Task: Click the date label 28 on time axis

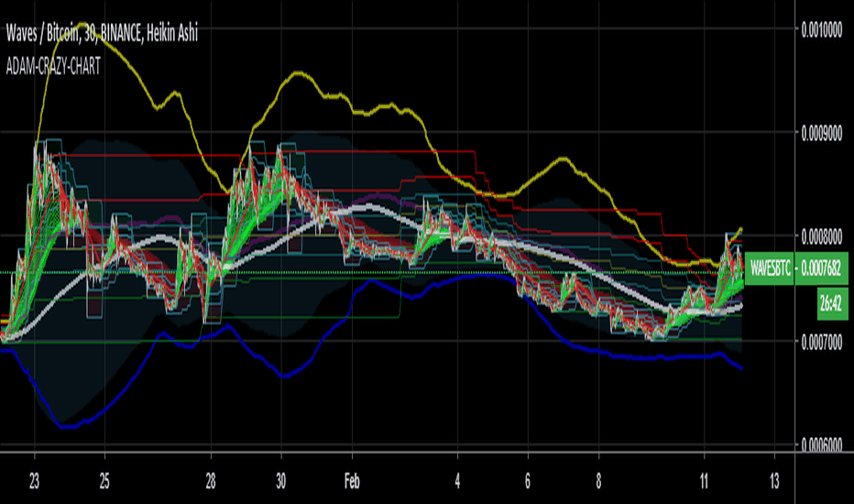Action: click(x=211, y=482)
